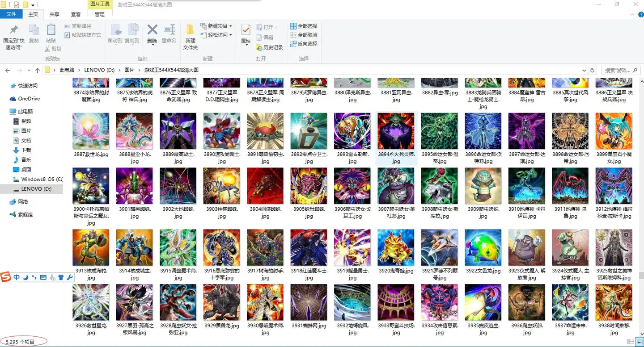644x347 pixels.
Task: Toggle Sogou punctuation mode icon
Action: (34, 277)
